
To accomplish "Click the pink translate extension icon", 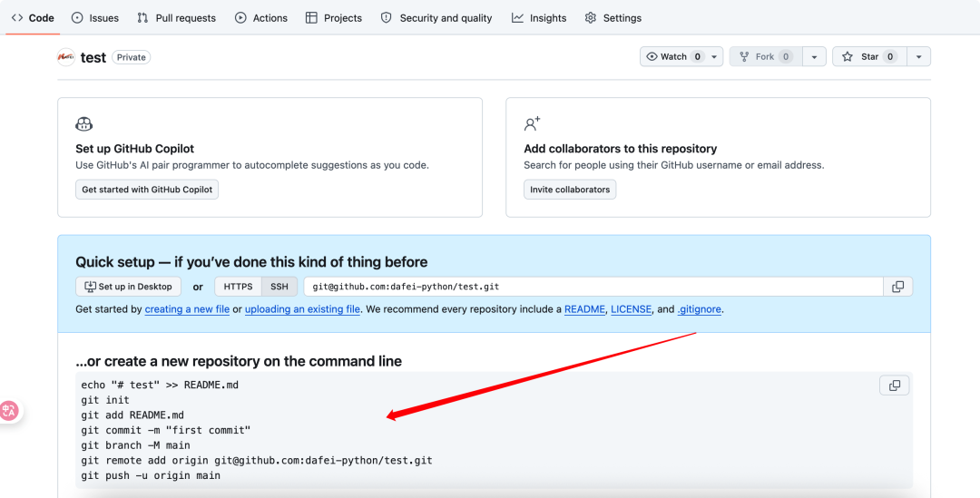I will 9,411.
